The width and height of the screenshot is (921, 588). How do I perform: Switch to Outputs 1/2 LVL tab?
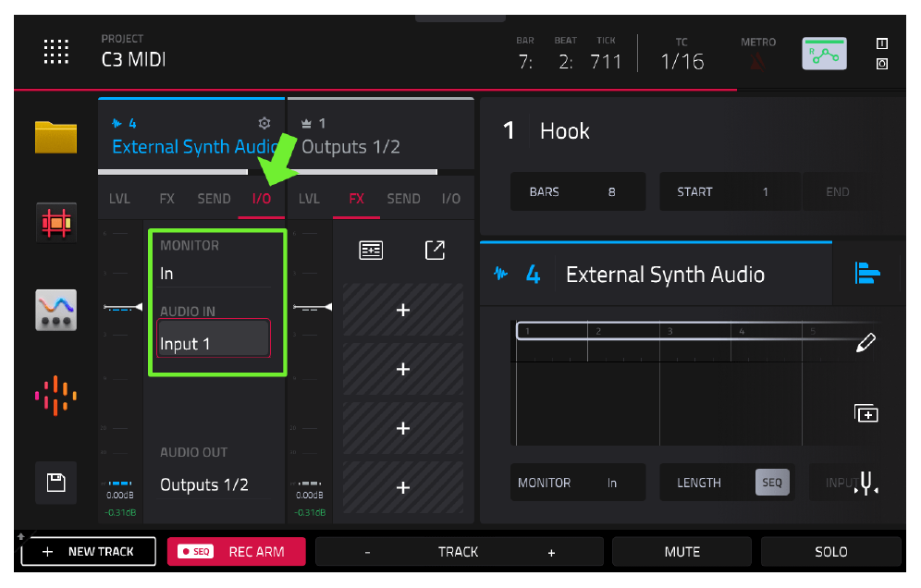coord(309,199)
